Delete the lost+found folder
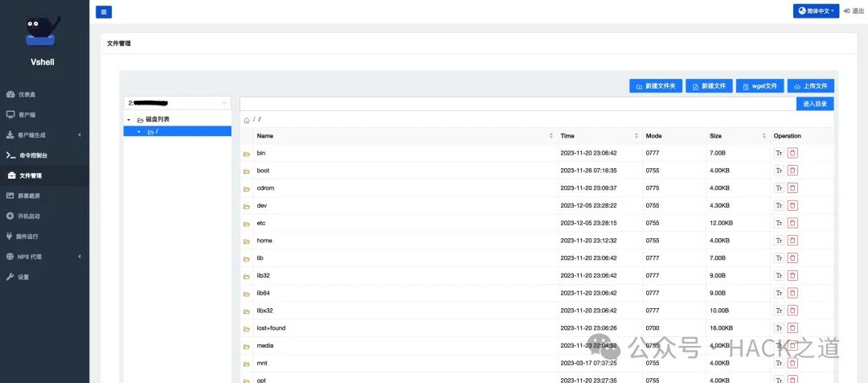868x383 pixels. (792, 328)
